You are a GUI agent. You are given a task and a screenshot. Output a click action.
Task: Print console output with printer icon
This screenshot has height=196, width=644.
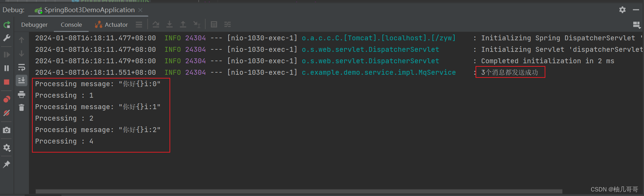(22, 94)
